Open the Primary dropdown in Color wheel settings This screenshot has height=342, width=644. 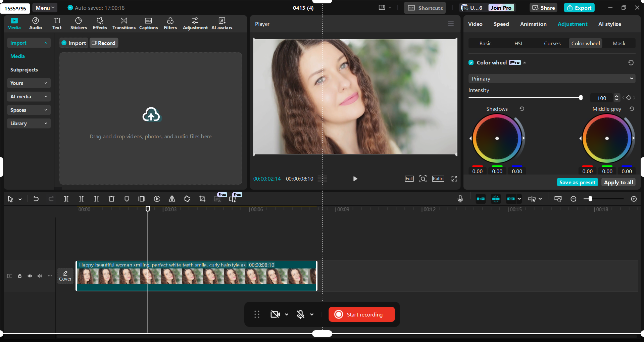tap(551, 78)
